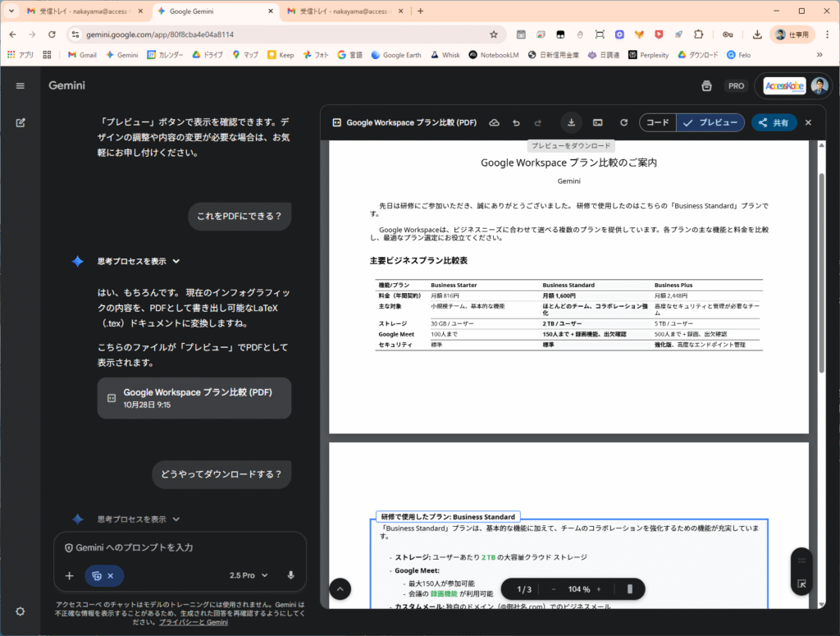The width and height of the screenshot is (840, 636).
Task: Click the microphone icon in prompt box
Action: [x=290, y=575]
